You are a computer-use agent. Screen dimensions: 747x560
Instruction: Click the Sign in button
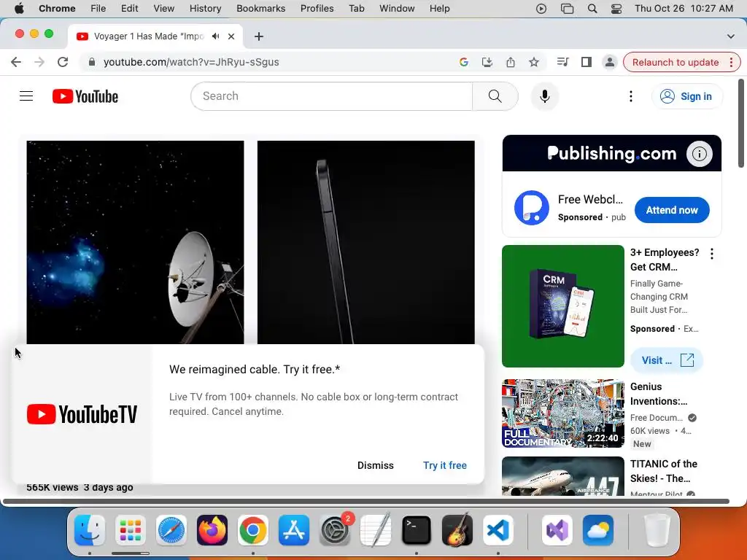[686, 96]
